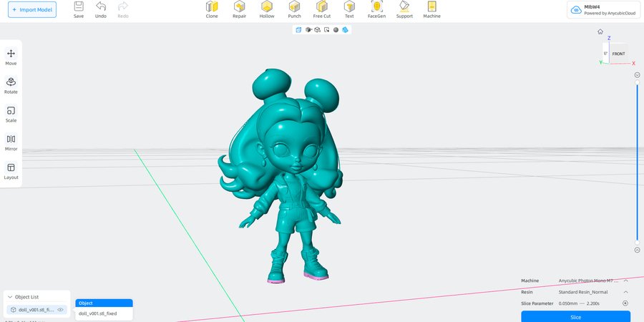Screen dimensions: 644x322
Task: Click the Redo arrow icon
Action: (123, 6)
